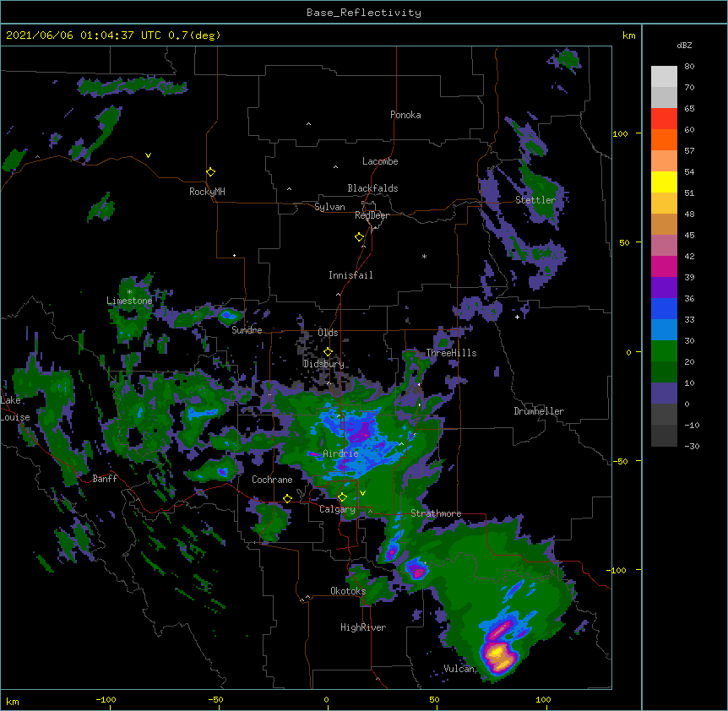Image resolution: width=728 pixels, height=711 pixels.
Task: Click the yellow diamond marker below Cochrane
Action: pyautogui.click(x=287, y=499)
